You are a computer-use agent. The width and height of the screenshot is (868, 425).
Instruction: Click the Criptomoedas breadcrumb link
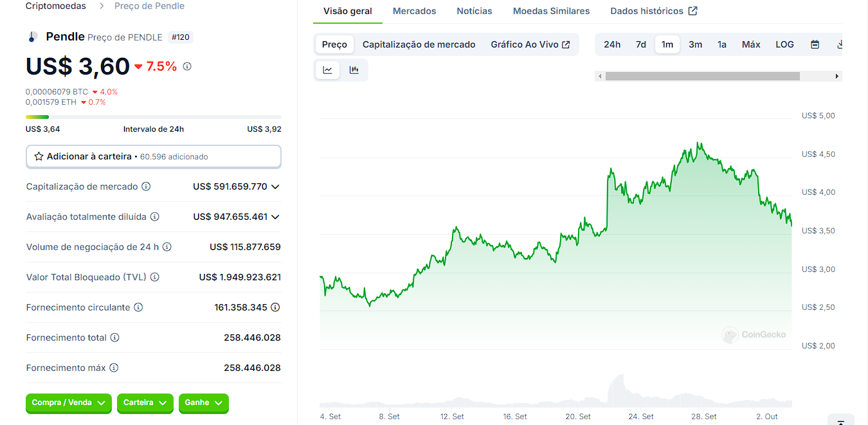[55, 6]
